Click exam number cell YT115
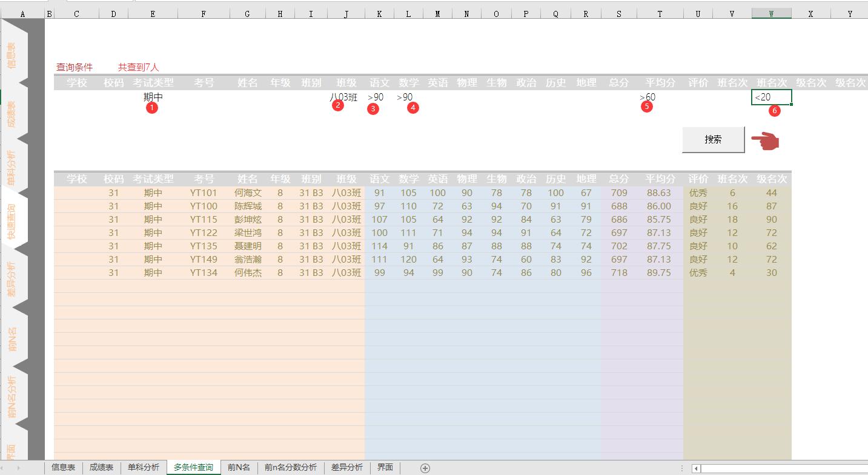Image resolution: width=868 pixels, height=475 pixels. tap(204, 220)
